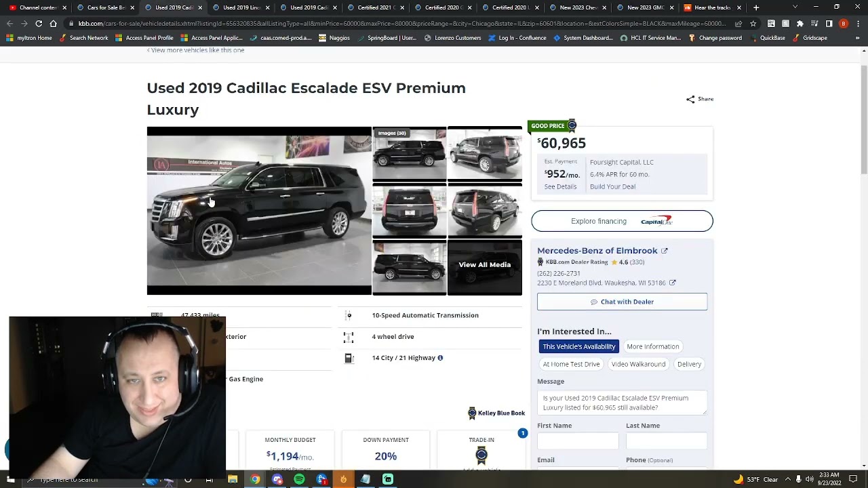This screenshot has width=868, height=488.
Task: Click the First Name field
Action: pyautogui.click(x=578, y=441)
